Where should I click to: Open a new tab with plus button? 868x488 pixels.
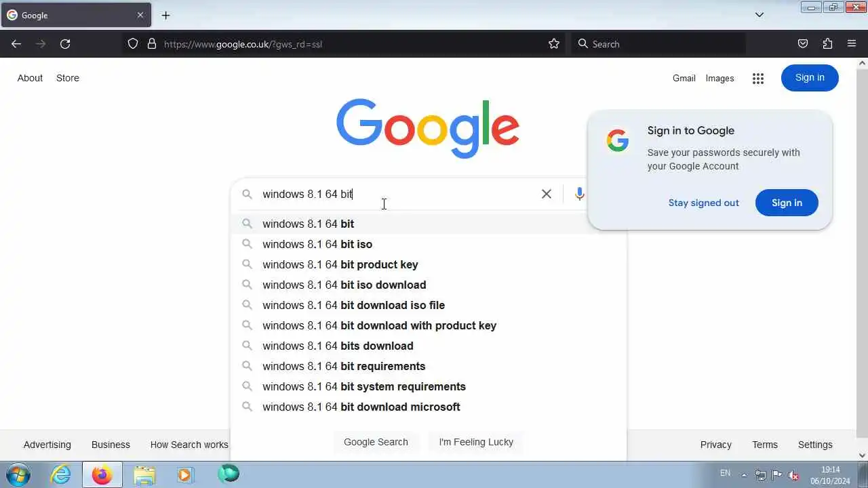(165, 15)
